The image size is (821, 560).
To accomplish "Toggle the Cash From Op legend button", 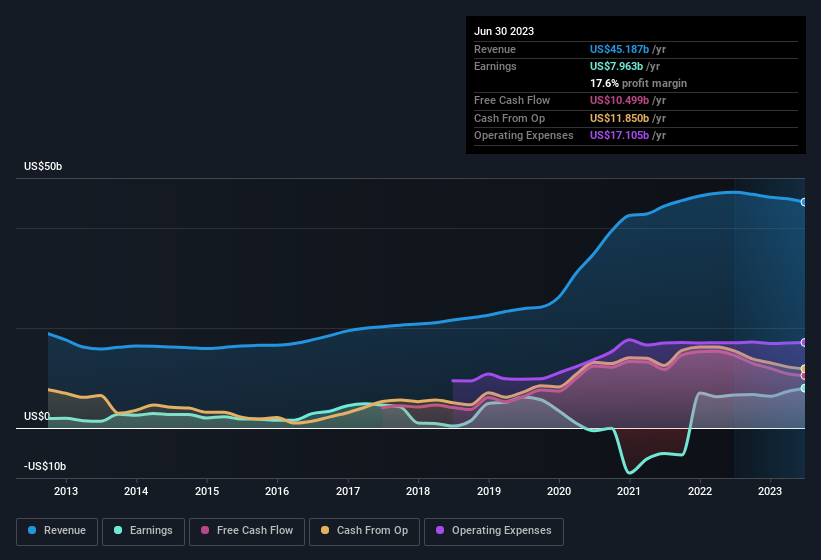I will click(x=364, y=531).
